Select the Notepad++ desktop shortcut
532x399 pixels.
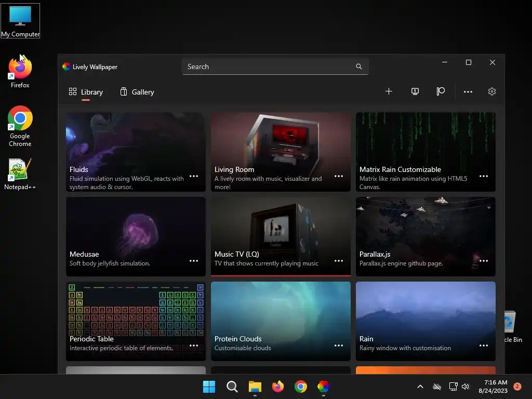click(20, 174)
